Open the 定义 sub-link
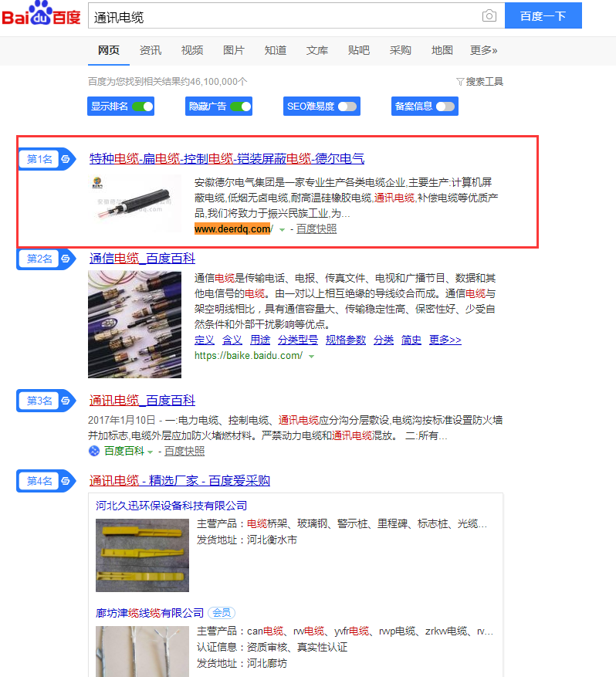 pyautogui.click(x=205, y=340)
